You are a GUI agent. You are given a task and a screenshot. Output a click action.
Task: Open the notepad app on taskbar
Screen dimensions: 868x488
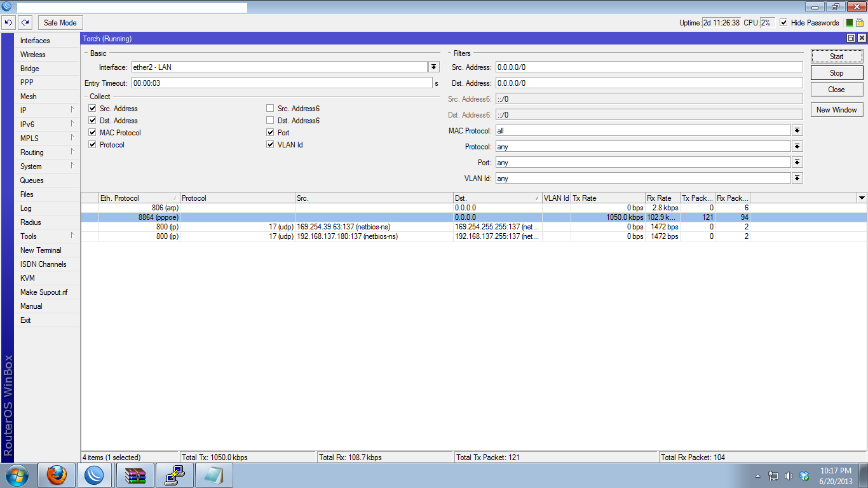click(214, 475)
